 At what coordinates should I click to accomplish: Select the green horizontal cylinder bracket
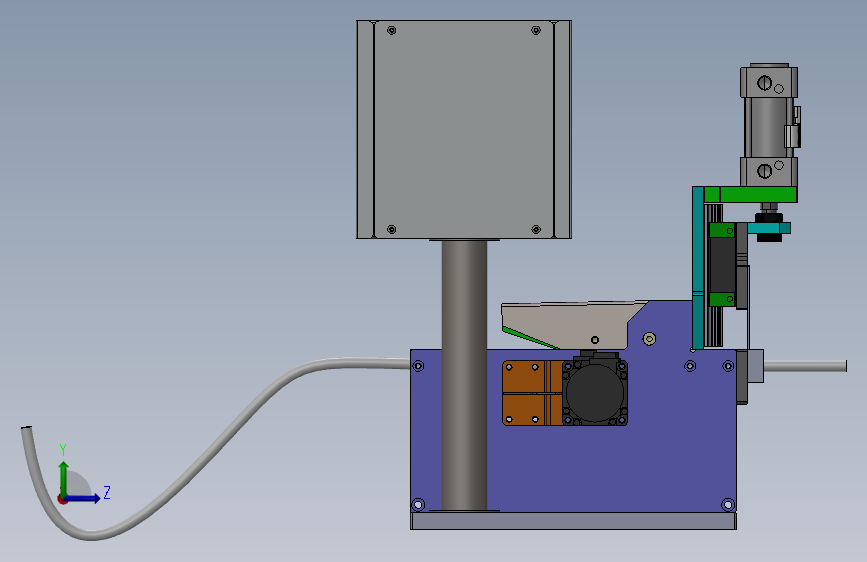point(750,195)
